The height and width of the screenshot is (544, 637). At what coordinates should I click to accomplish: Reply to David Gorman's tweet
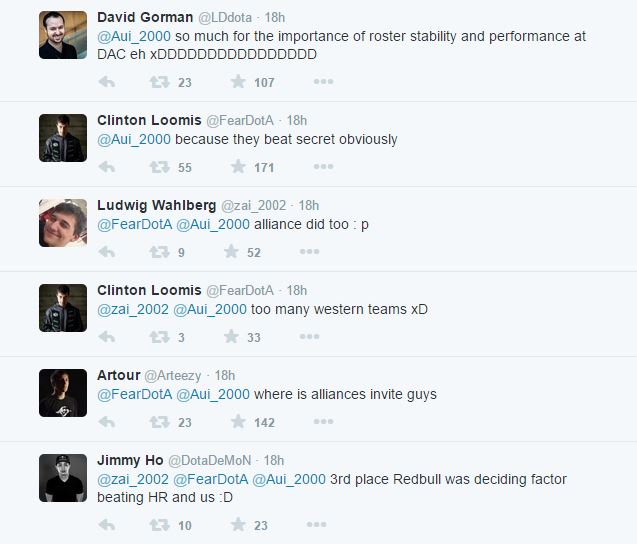[107, 82]
